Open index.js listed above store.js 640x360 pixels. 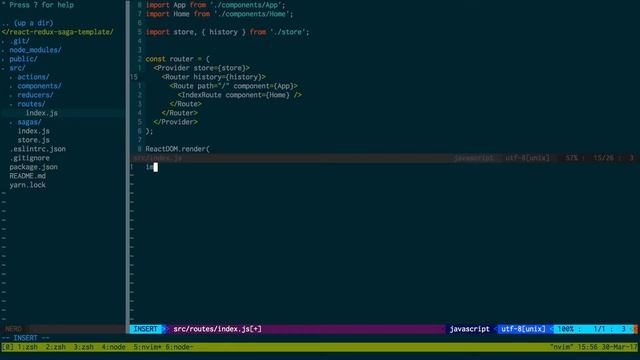coord(33,131)
